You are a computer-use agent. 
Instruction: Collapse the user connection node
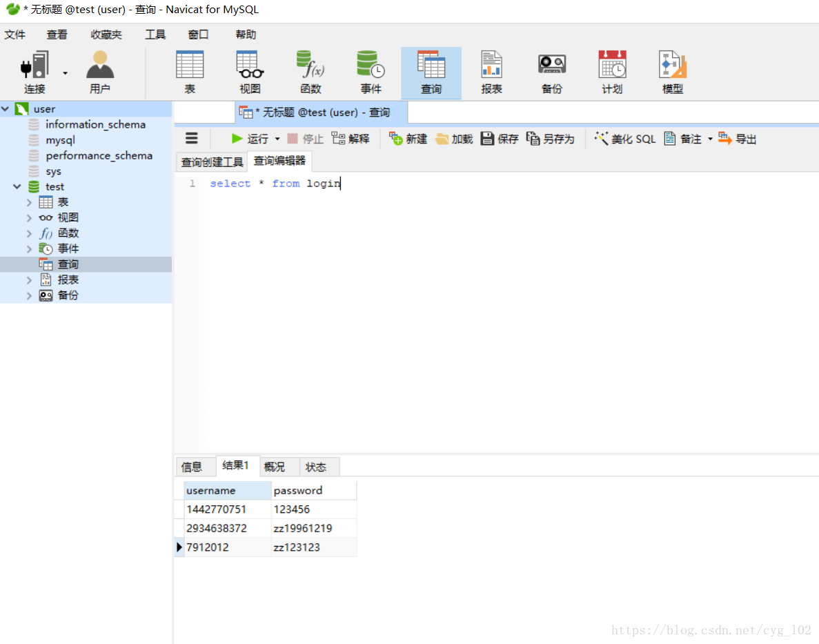(6, 109)
